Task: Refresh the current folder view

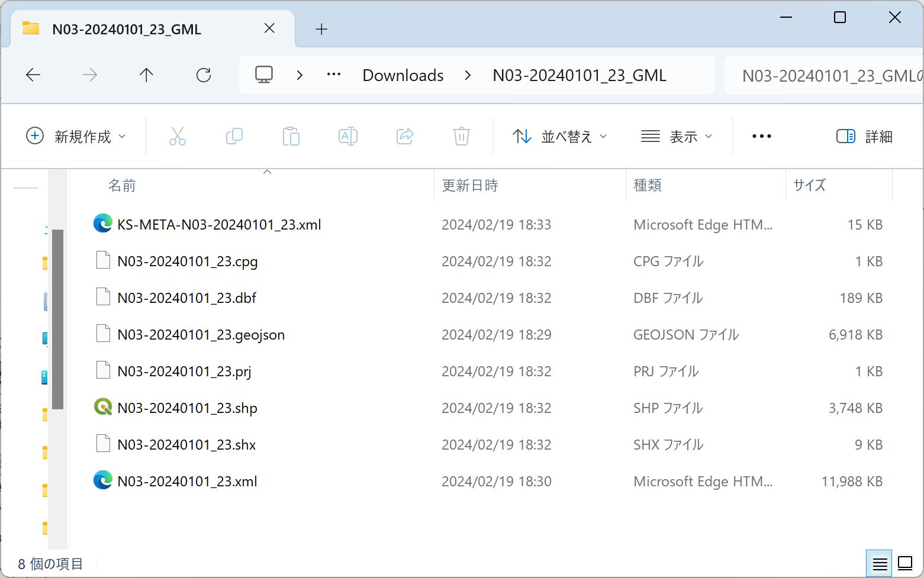Action: point(204,75)
